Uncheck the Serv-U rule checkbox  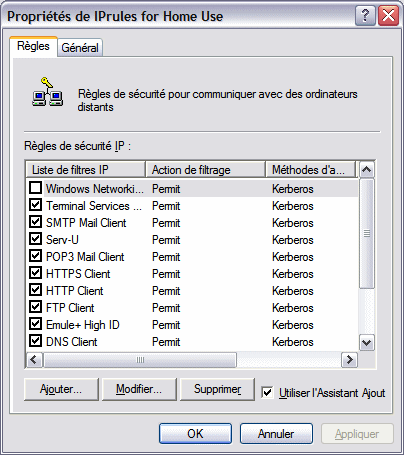(x=35, y=239)
